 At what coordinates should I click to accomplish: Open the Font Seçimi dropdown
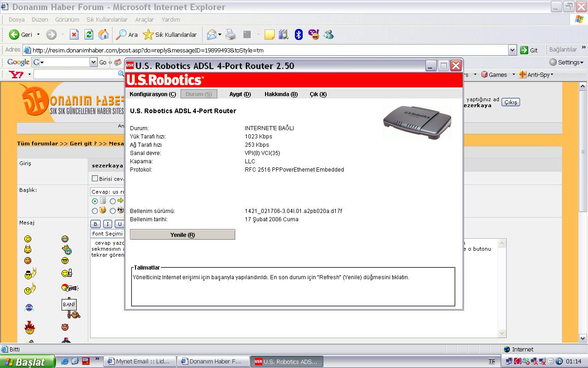pyautogui.click(x=107, y=234)
